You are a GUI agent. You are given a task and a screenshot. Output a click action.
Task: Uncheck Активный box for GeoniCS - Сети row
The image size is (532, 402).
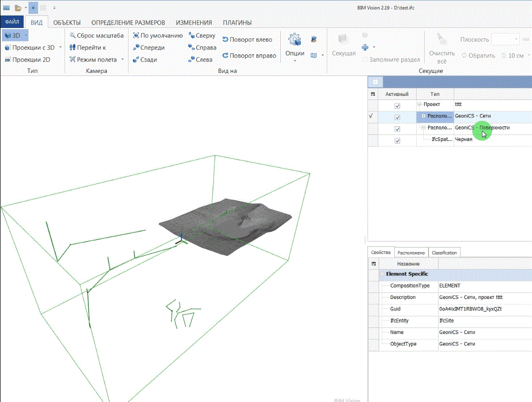click(x=397, y=117)
